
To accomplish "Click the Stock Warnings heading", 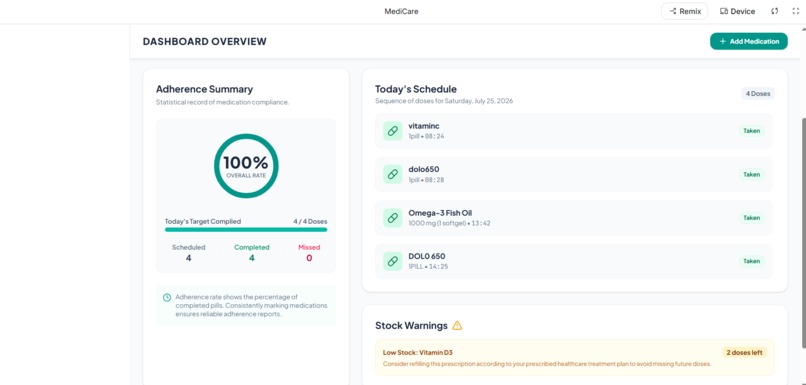I will (411, 325).
